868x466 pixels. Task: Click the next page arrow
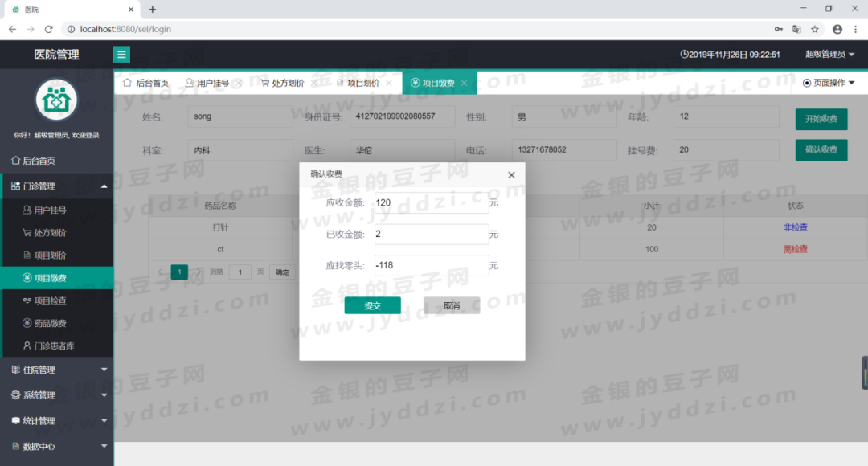pyautogui.click(x=199, y=272)
